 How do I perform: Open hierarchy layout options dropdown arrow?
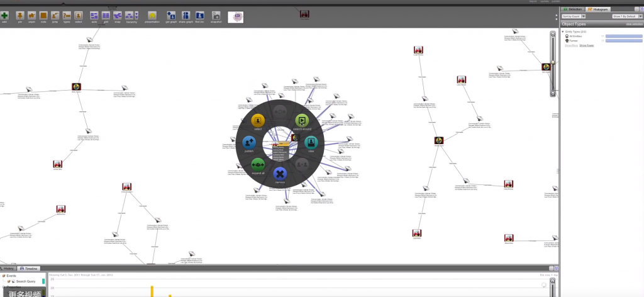click(x=137, y=14)
